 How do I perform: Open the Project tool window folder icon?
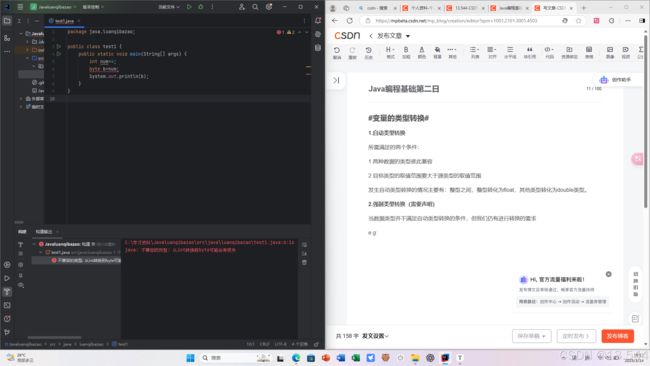[x=7, y=21]
